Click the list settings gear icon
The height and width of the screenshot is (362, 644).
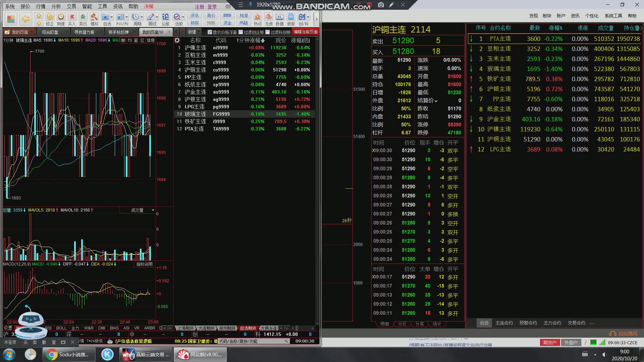(x=177, y=40)
